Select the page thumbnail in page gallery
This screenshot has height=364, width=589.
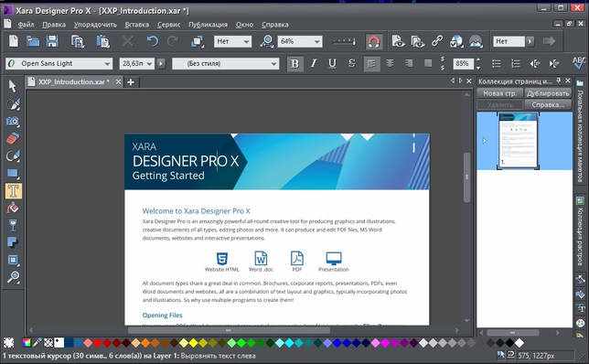coord(518,141)
